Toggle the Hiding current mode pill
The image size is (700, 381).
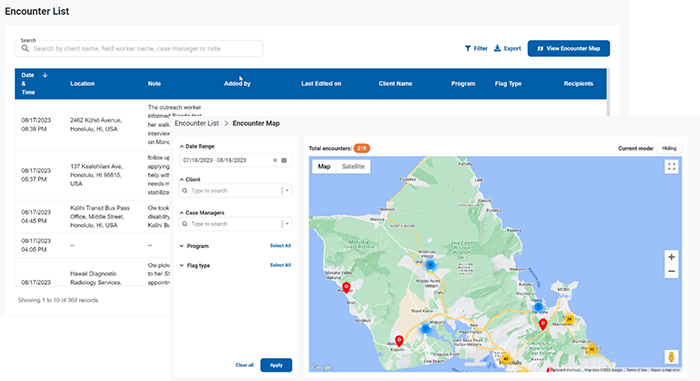pyautogui.click(x=669, y=148)
